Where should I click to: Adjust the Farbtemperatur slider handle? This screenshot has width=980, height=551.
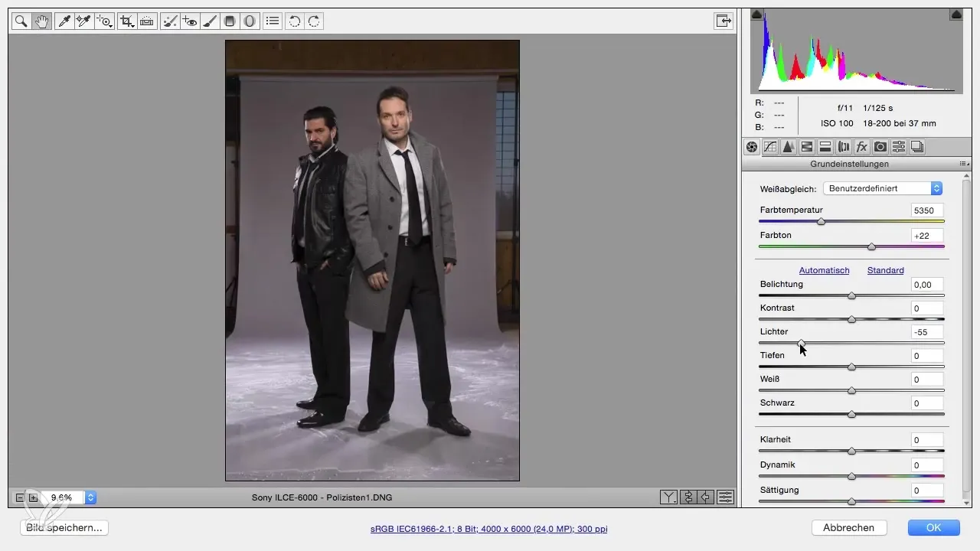(822, 222)
